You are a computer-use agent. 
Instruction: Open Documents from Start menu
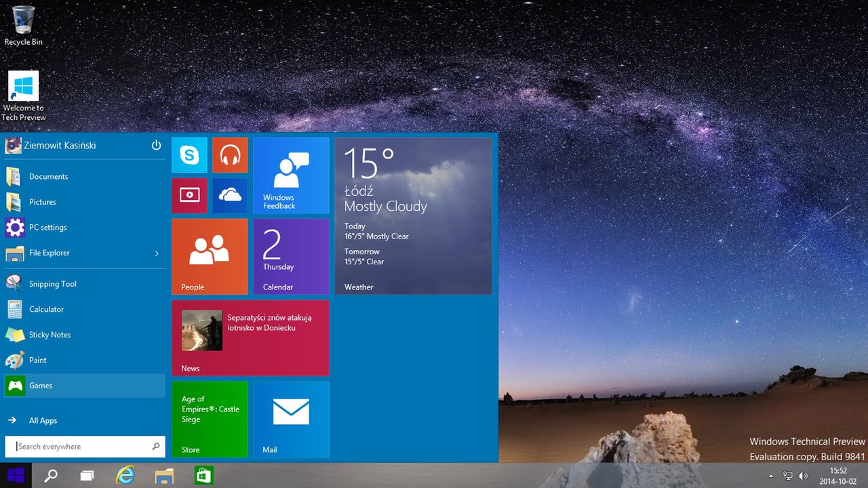tap(85, 176)
